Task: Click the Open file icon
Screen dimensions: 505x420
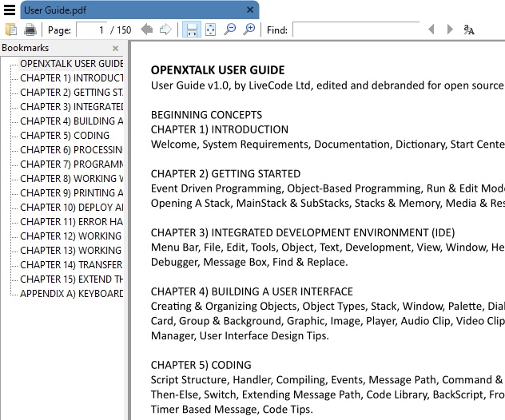Action: (11, 30)
